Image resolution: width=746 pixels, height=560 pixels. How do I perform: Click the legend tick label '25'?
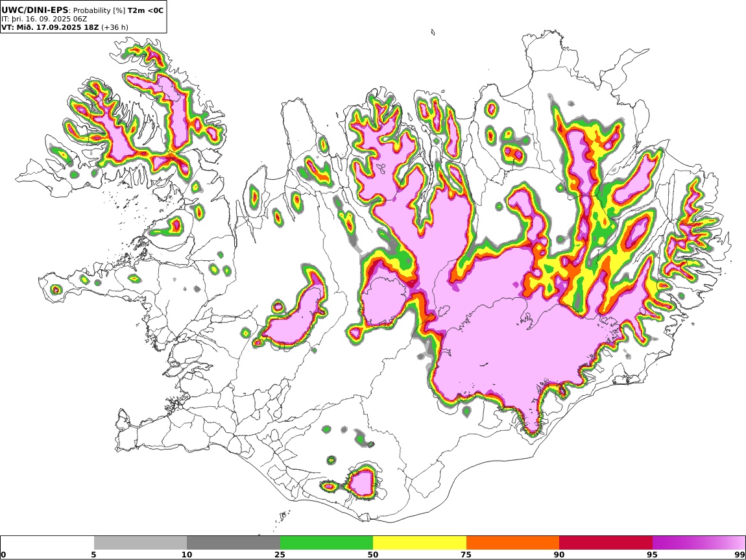tap(280, 555)
